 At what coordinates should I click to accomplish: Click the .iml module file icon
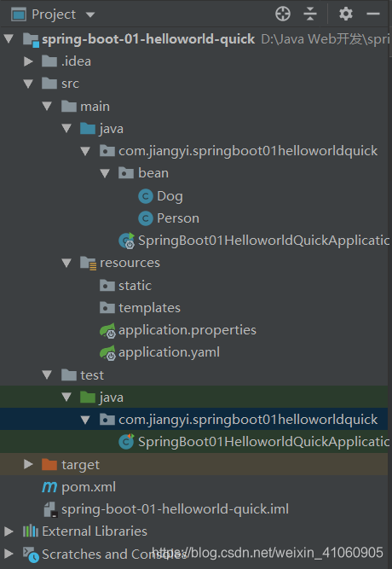point(50,509)
